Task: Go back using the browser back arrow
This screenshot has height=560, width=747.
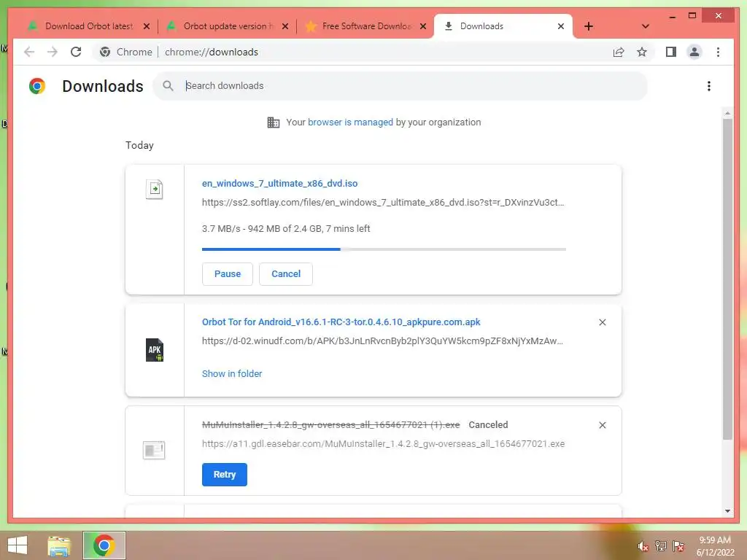Action: [x=29, y=52]
